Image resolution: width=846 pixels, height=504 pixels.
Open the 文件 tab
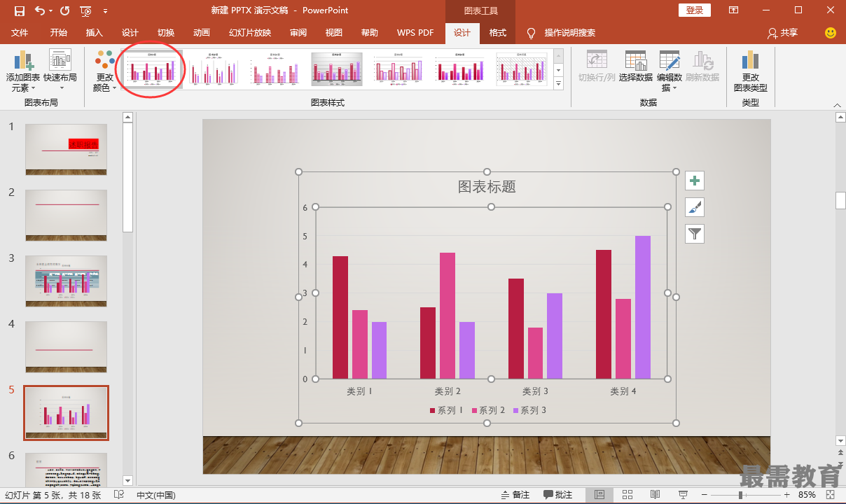pyautogui.click(x=20, y=33)
